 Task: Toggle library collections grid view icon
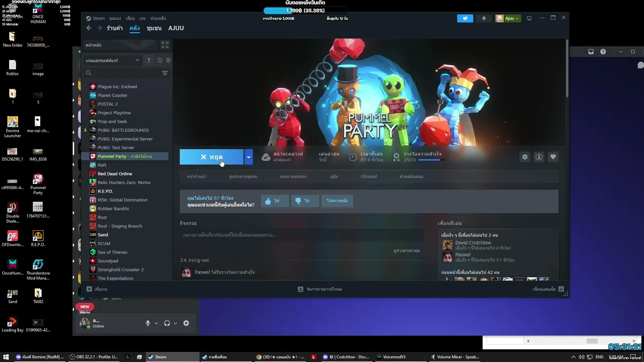(x=165, y=45)
